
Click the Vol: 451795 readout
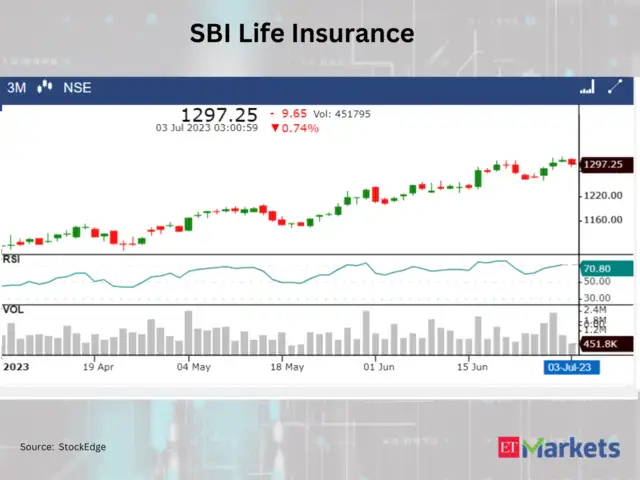pyautogui.click(x=342, y=114)
